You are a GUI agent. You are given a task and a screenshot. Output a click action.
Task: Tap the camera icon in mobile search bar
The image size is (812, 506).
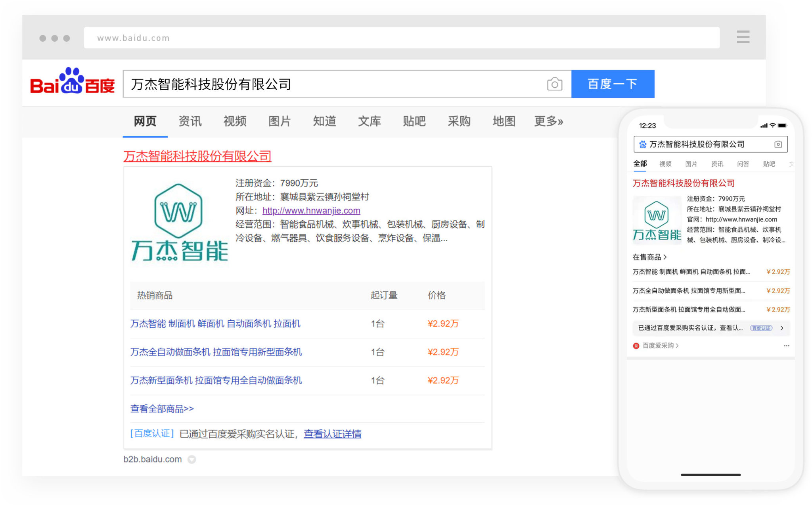tap(778, 144)
